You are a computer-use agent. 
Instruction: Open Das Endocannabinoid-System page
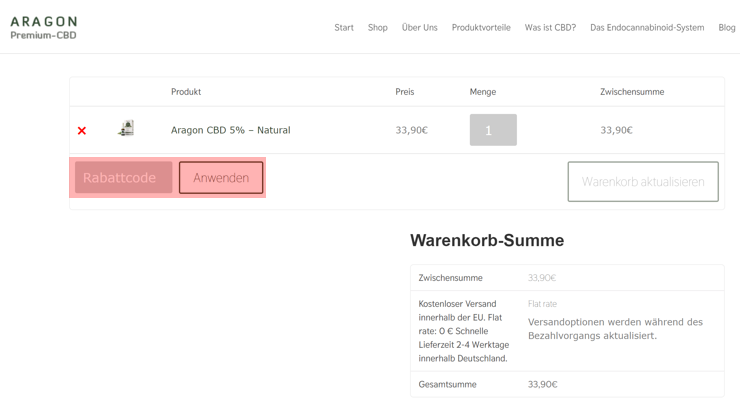point(647,27)
